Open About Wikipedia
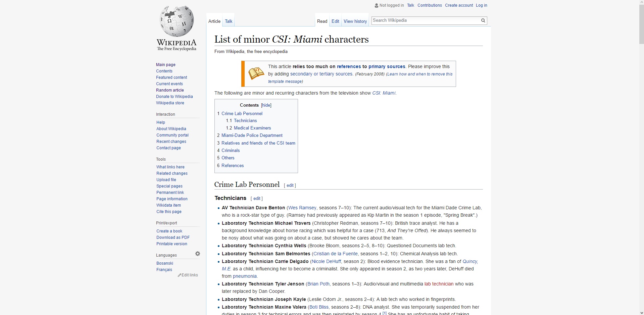Image resolution: width=644 pixels, height=315 pixels. click(171, 129)
